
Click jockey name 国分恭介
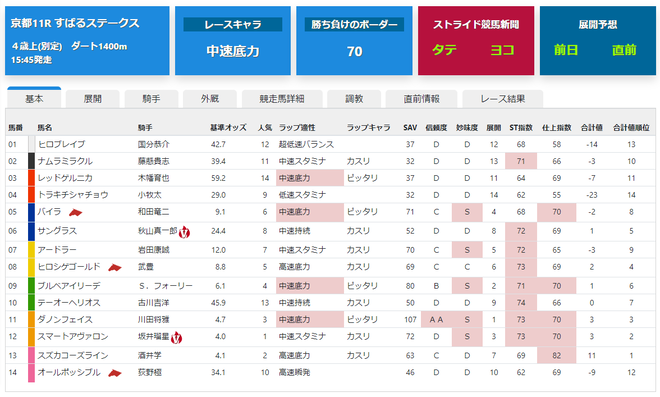click(154, 144)
